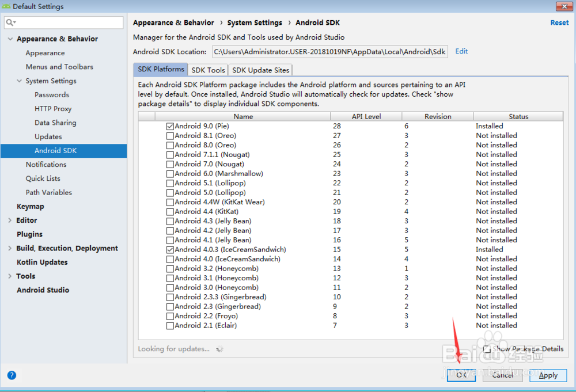Sort table by API Level header
The height and width of the screenshot is (392, 576).
point(366,116)
